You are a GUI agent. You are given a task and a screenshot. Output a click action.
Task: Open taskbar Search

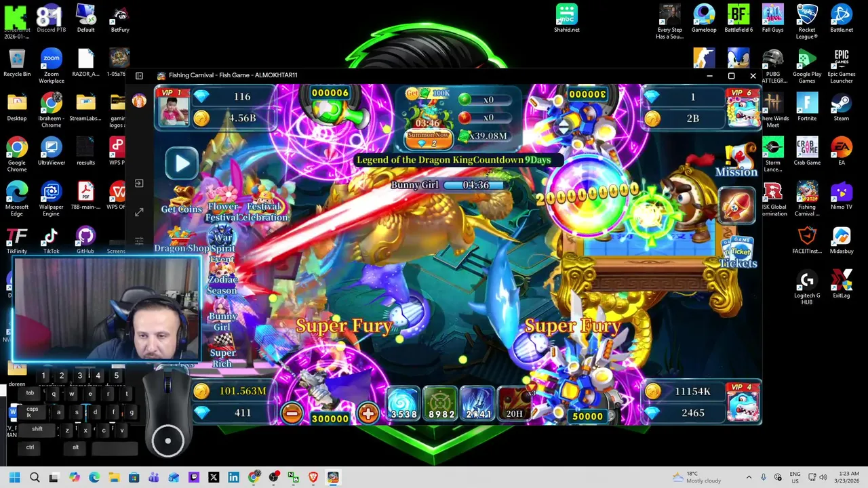point(35,477)
